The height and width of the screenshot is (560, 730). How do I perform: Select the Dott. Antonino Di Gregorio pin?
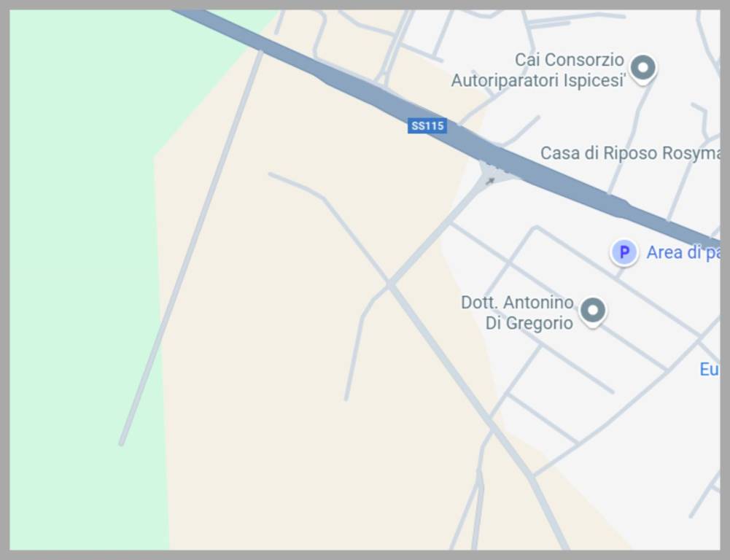(593, 312)
